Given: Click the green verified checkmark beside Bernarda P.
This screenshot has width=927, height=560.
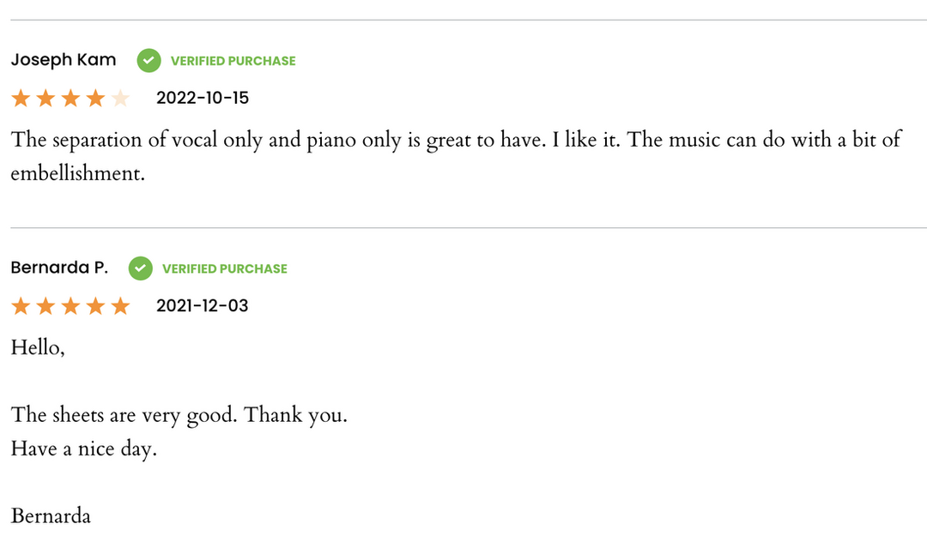Looking at the screenshot, I should (141, 268).
